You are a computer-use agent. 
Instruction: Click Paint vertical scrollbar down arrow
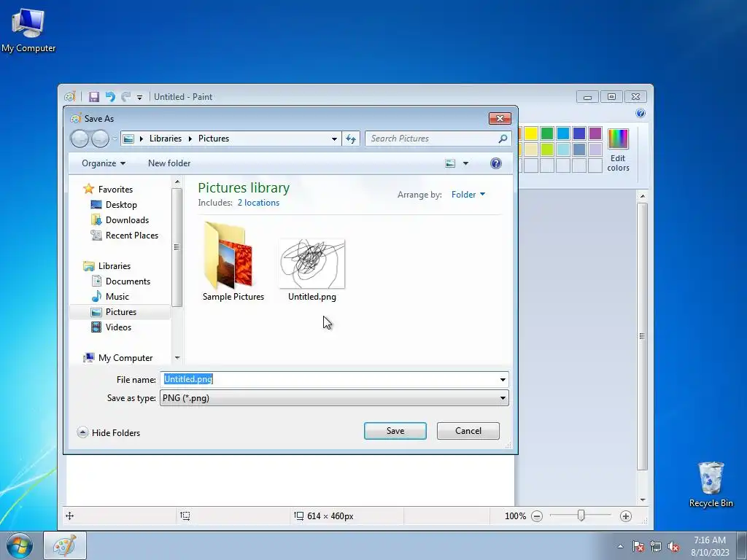pyautogui.click(x=643, y=499)
